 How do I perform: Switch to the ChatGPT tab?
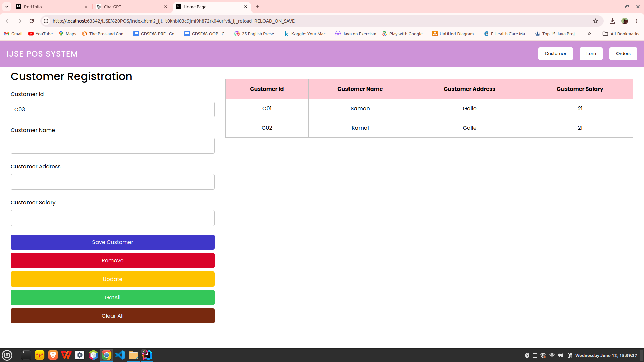pos(131,7)
